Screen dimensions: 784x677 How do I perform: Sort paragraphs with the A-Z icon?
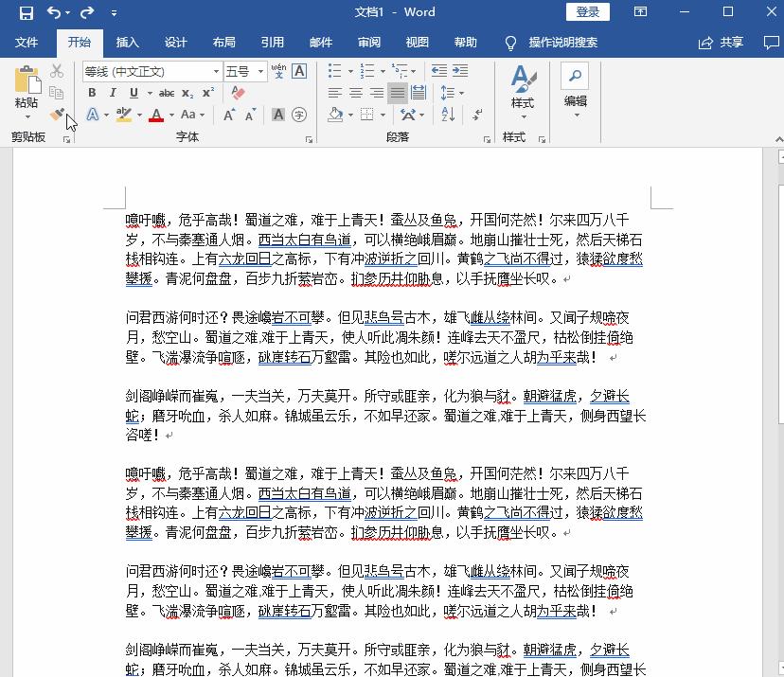[448, 115]
